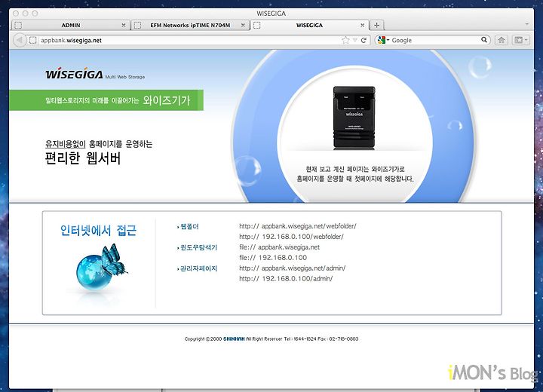Click the Google search field
This screenshot has height=392, width=543.
click(435, 40)
